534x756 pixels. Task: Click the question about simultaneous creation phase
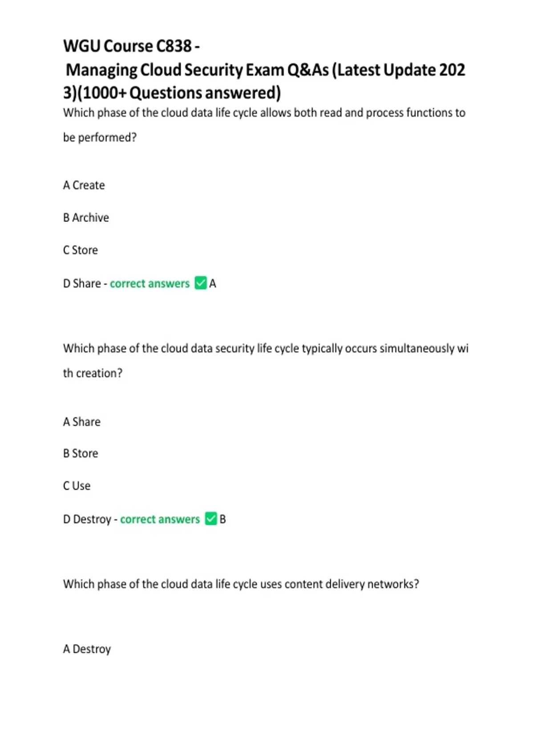pos(265,348)
